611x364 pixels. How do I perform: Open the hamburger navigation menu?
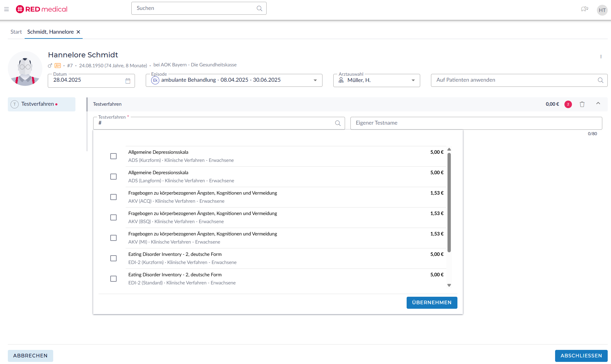(x=6, y=9)
